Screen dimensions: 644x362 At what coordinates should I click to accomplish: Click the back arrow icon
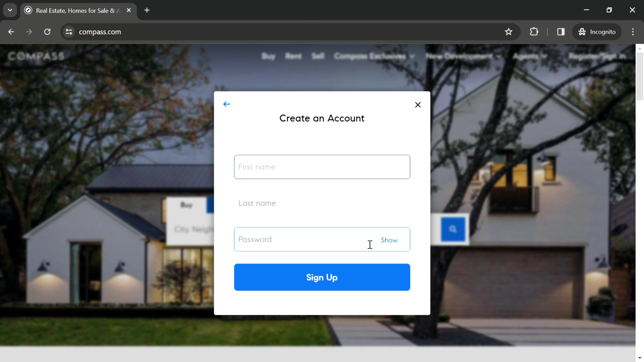(x=227, y=104)
